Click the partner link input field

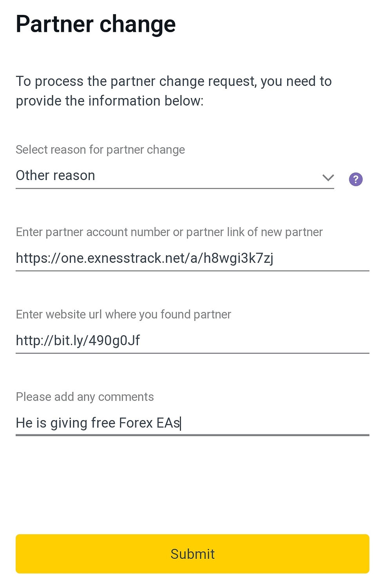pos(192,258)
